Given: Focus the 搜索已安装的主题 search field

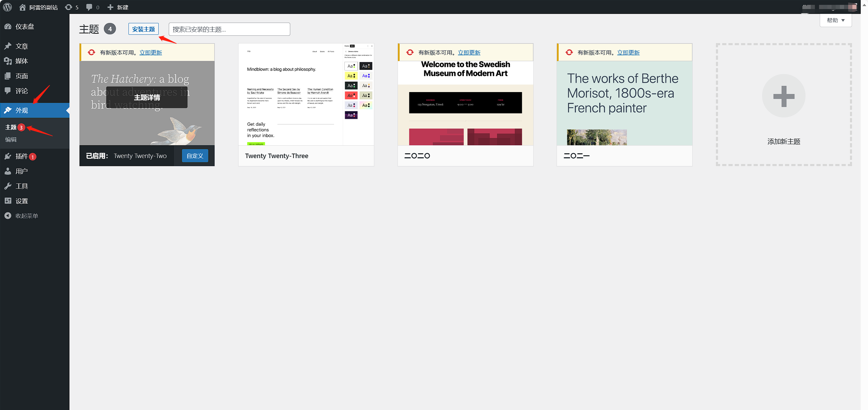Looking at the screenshot, I should pyautogui.click(x=229, y=29).
